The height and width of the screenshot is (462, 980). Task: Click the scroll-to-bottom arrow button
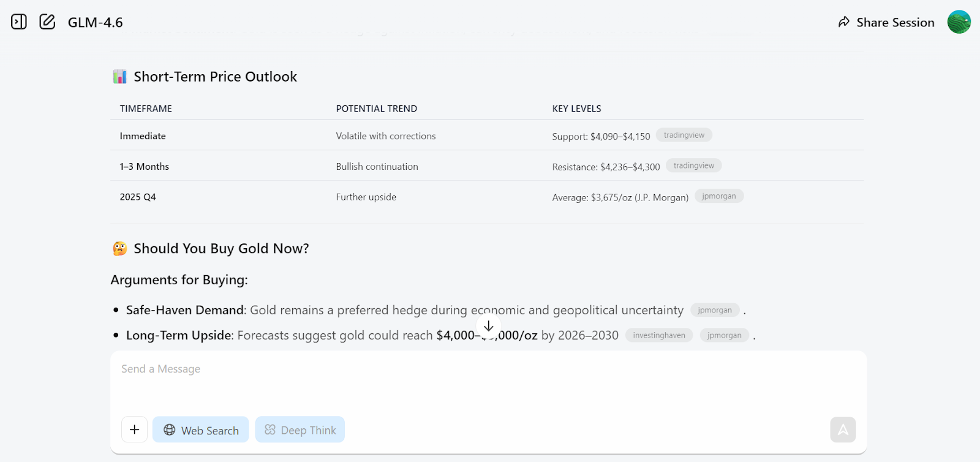pyautogui.click(x=488, y=326)
